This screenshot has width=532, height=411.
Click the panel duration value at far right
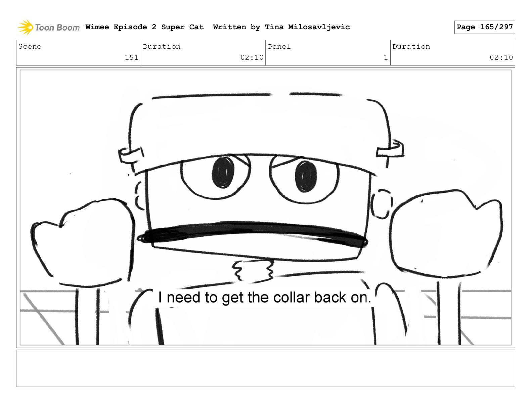(501, 57)
